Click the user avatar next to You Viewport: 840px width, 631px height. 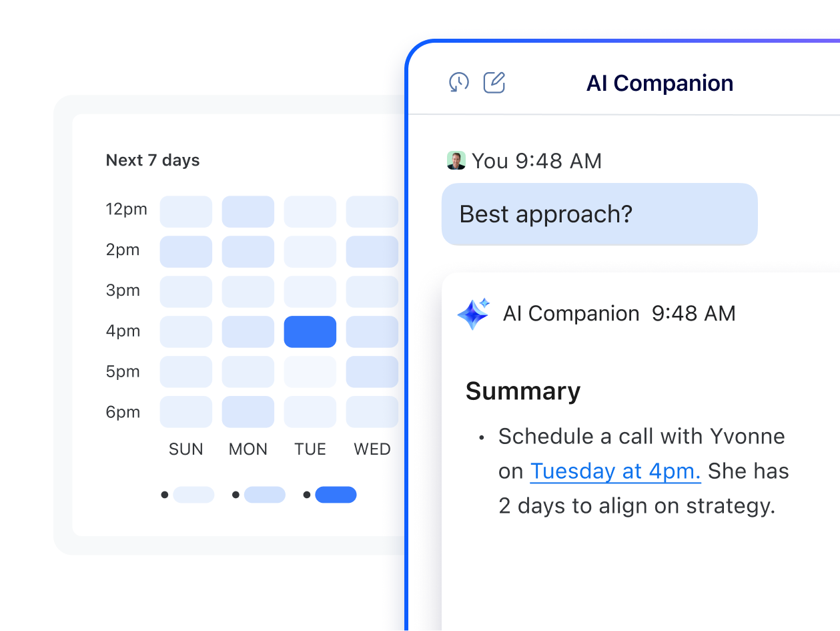[x=456, y=160]
